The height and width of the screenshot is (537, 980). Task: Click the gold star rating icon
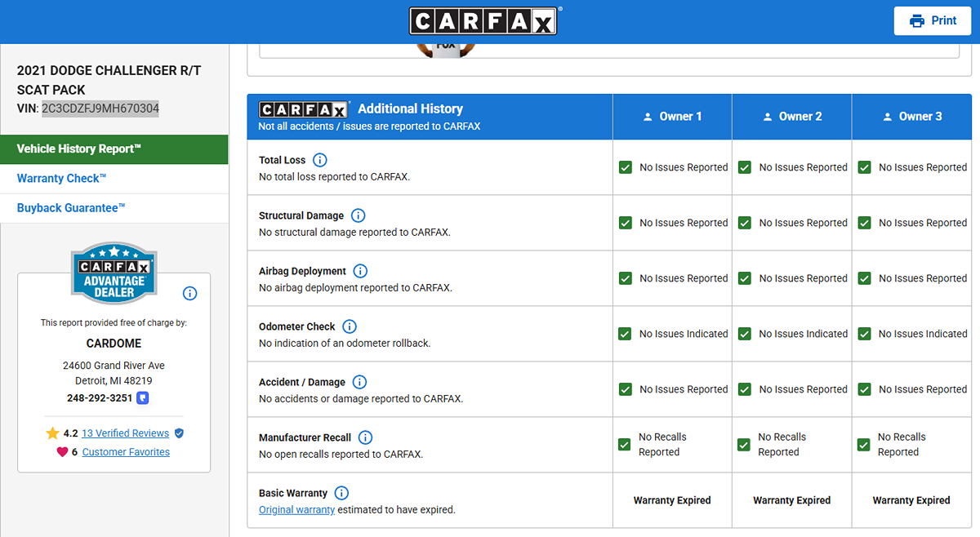53,433
